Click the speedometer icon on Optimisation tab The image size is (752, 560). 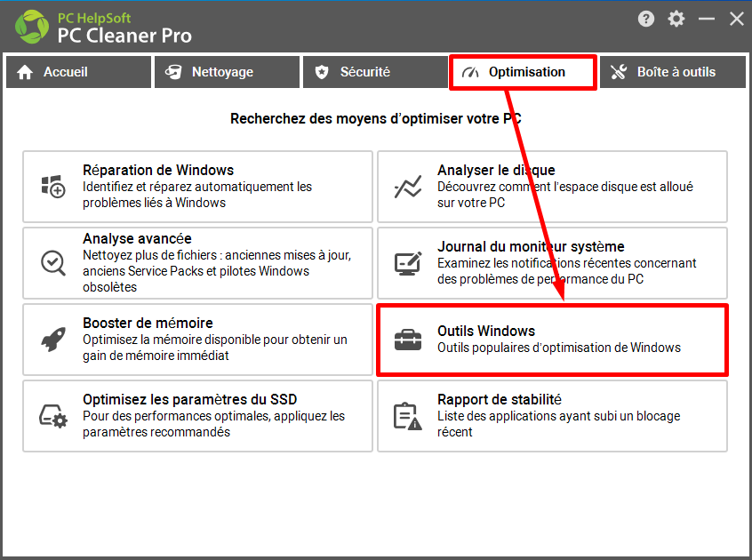[470, 72]
